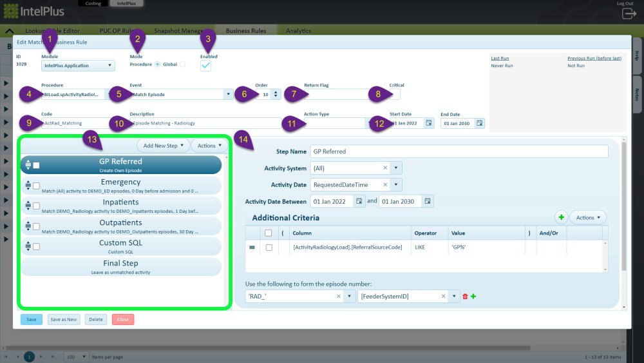
Task: Select the Final Step item
Action: (x=121, y=266)
